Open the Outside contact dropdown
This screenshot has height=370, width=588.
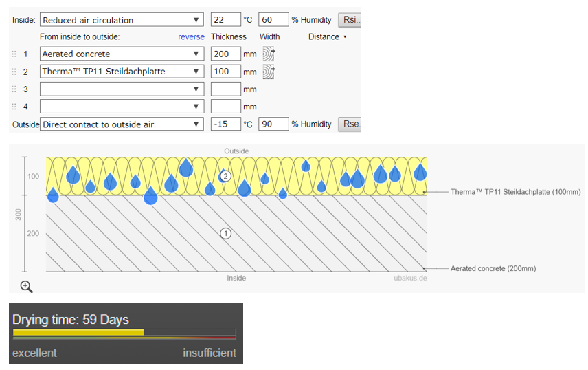point(122,124)
